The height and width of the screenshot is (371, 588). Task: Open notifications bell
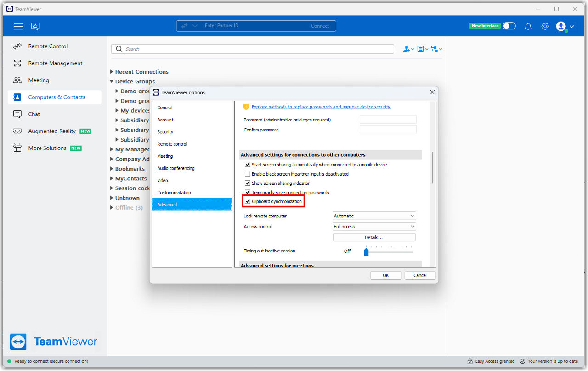pos(528,26)
